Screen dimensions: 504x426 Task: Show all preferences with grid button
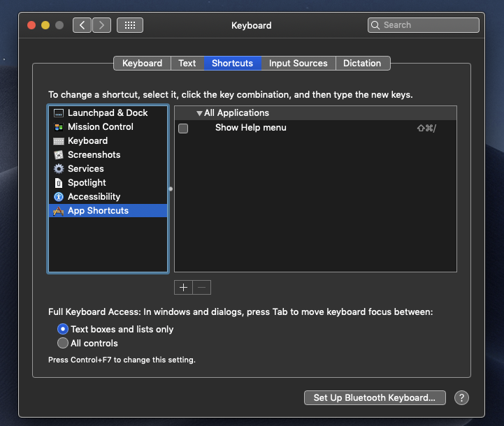click(x=130, y=25)
